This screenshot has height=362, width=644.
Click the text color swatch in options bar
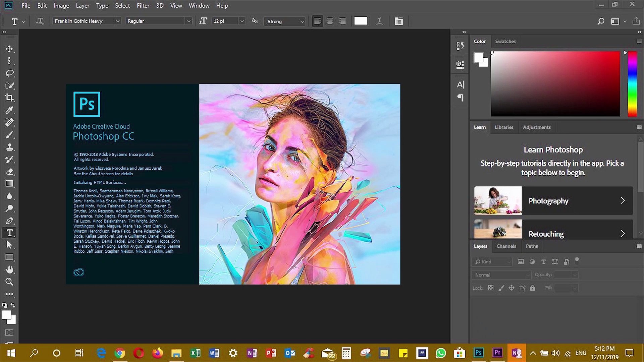[x=361, y=21]
